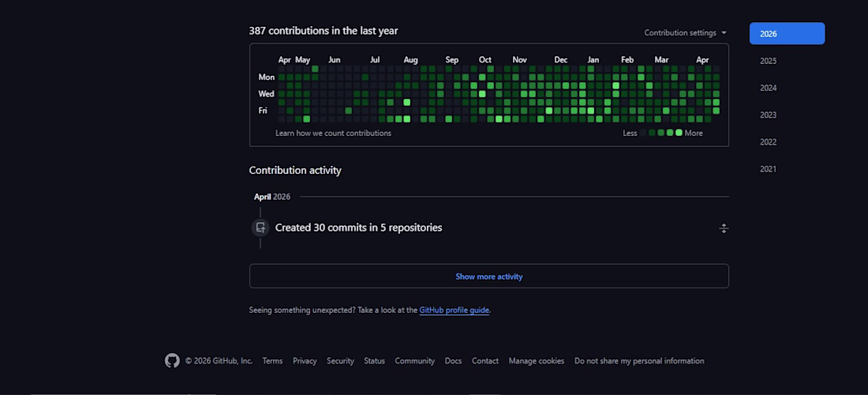Click Manage cookies in the footer
Viewport: 868px width, 395px height.
click(537, 361)
